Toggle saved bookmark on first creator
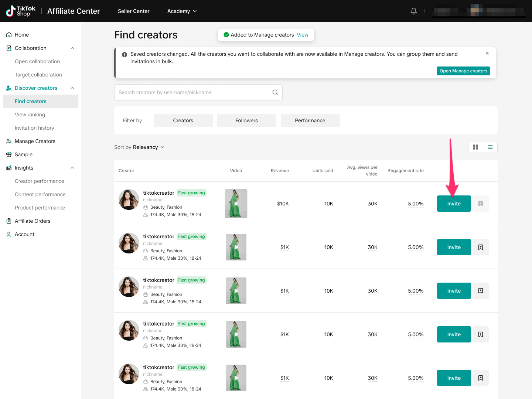Image resolution: width=532 pixels, height=399 pixels. 481,204
